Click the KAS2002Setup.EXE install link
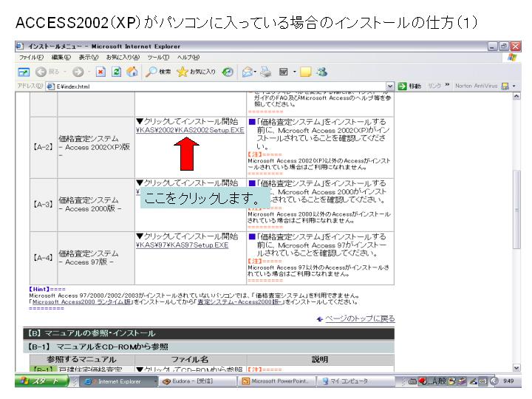 (x=190, y=130)
